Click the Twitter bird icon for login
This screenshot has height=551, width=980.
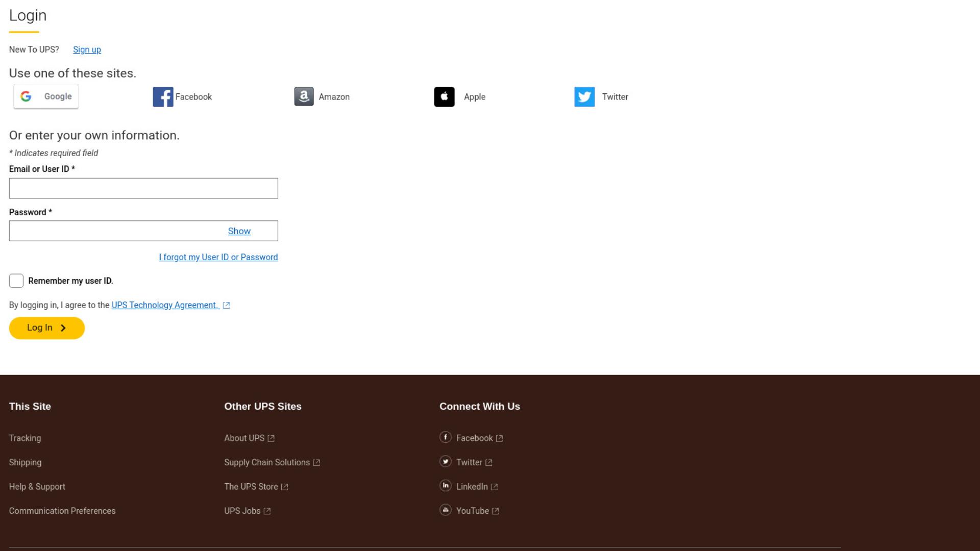pyautogui.click(x=584, y=97)
